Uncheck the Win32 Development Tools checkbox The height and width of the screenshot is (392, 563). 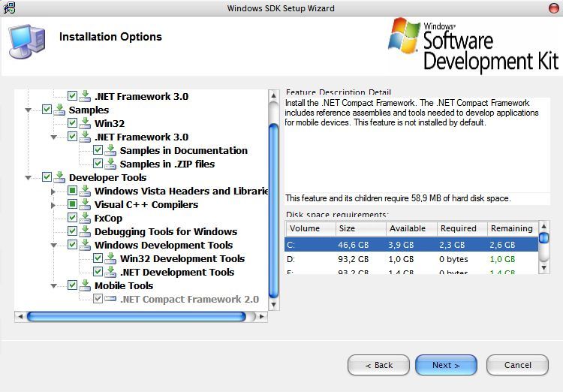98,259
